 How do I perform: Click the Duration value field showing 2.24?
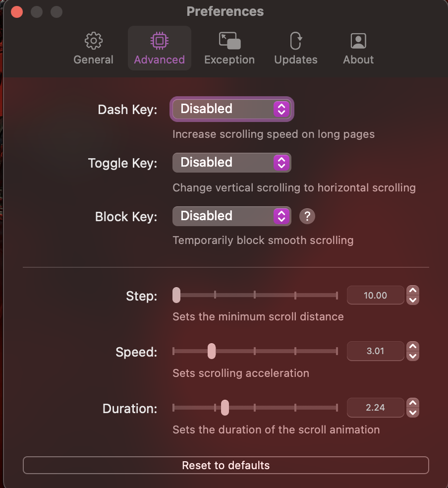(375, 408)
